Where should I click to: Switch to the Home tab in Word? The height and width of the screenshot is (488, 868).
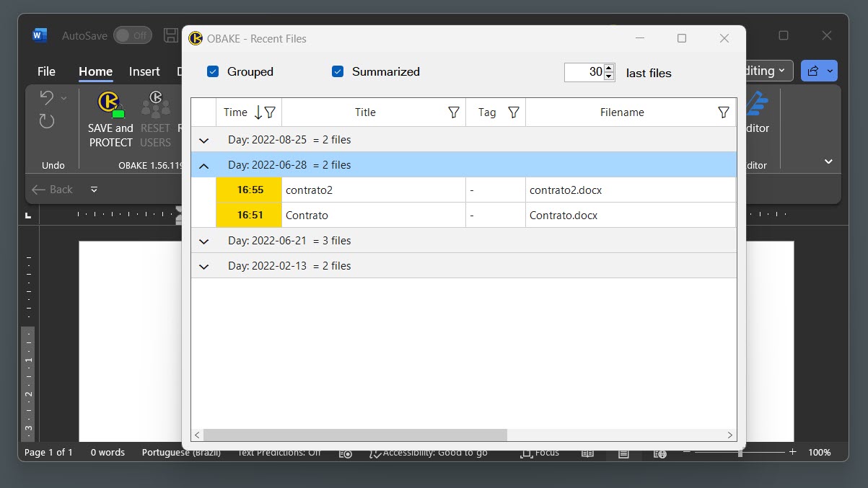[95, 71]
